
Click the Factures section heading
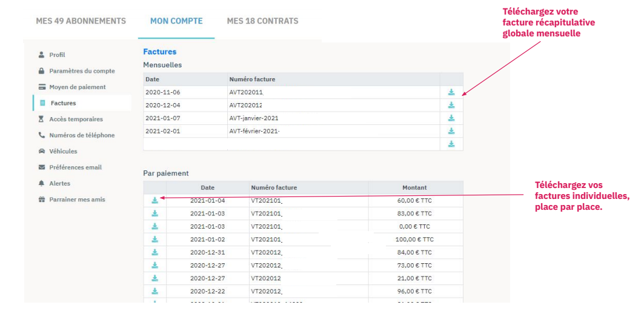(160, 52)
